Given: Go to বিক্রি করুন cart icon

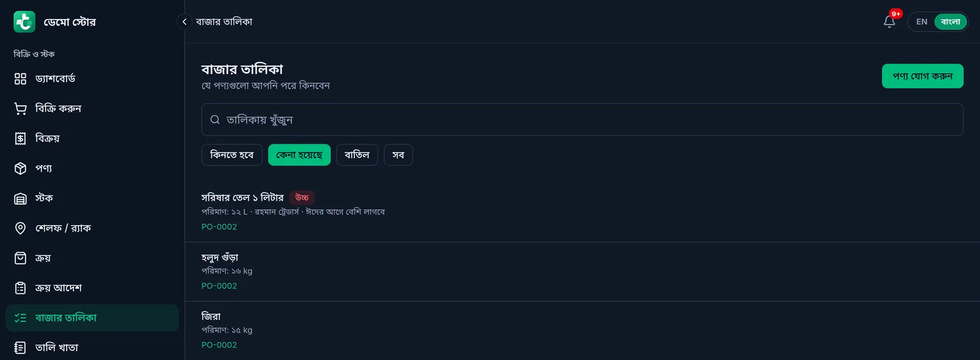Looking at the screenshot, I should pos(20,108).
